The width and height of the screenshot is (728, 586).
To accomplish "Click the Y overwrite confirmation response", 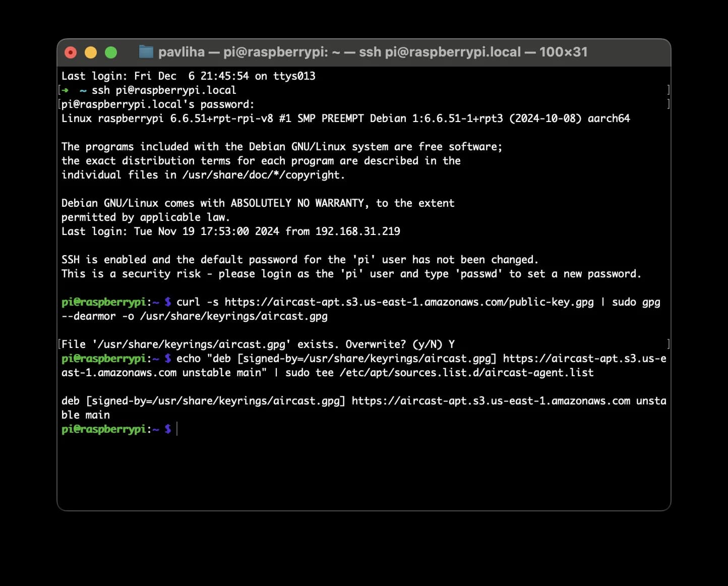I will point(451,344).
